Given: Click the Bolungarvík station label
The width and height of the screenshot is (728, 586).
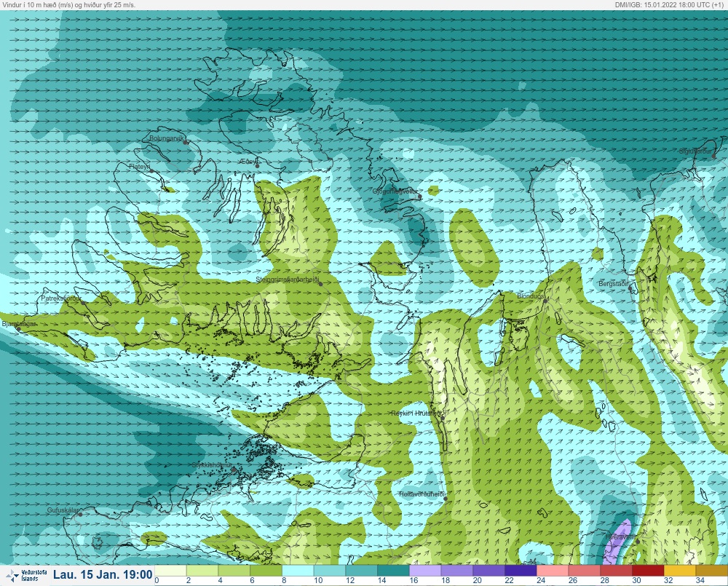Looking at the screenshot, I should [x=167, y=138].
